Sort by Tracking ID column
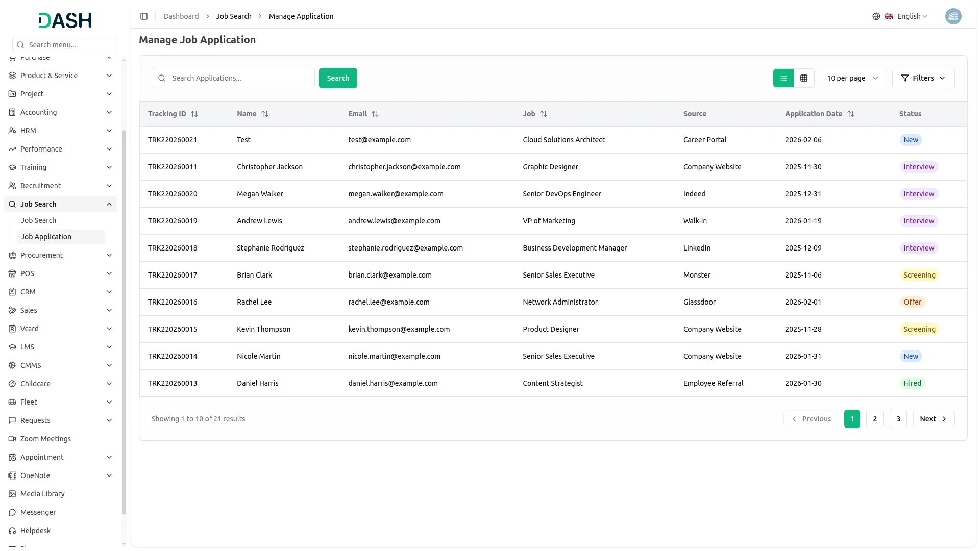Viewport: 980px width, 551px height. [194, 114]
